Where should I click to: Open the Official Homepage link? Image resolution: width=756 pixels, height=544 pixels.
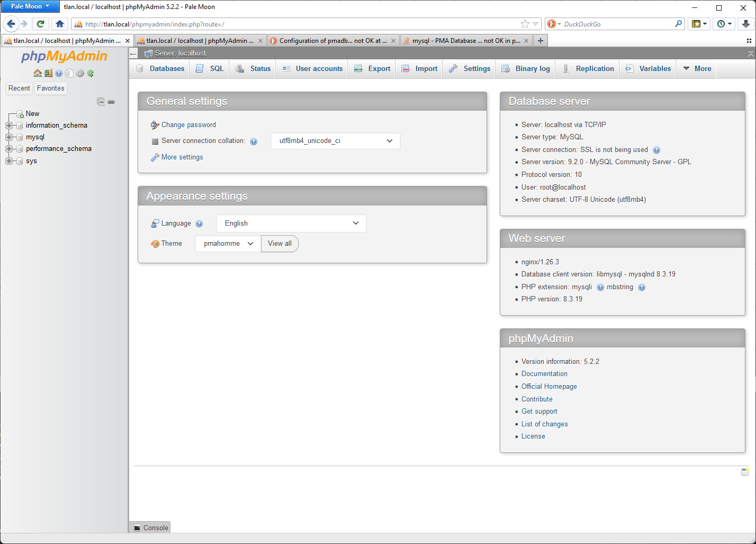tap(549, 387)
